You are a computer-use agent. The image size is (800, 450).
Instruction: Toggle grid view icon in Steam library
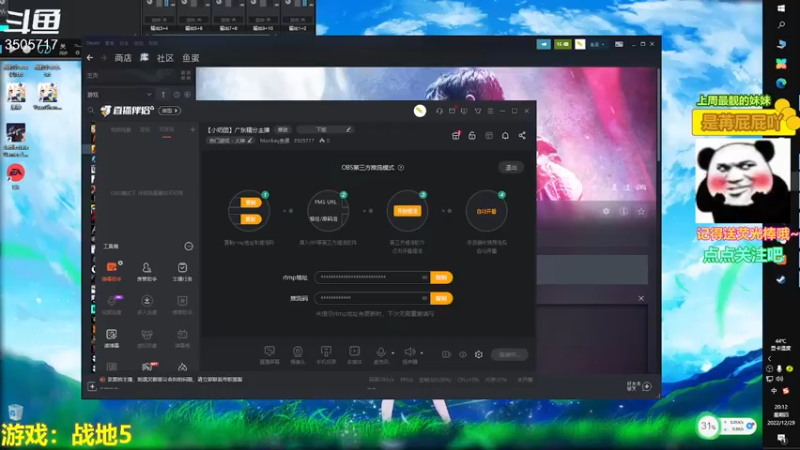click(x=186, y=76)
